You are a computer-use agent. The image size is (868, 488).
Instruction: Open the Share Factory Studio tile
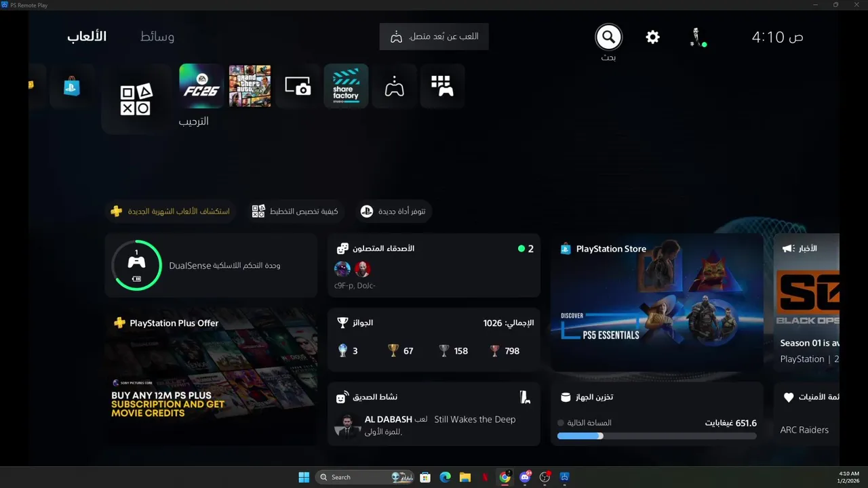[x=346, y=86]
